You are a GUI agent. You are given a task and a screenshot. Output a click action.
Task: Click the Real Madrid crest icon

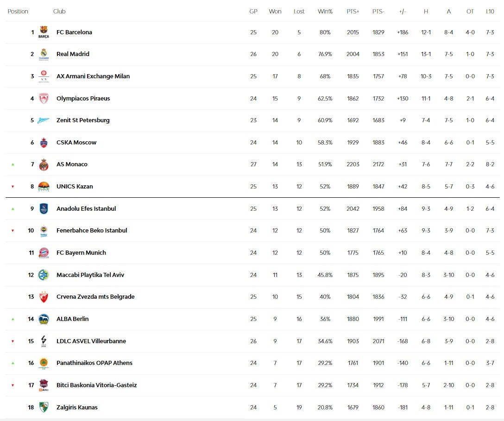[44, 54]
